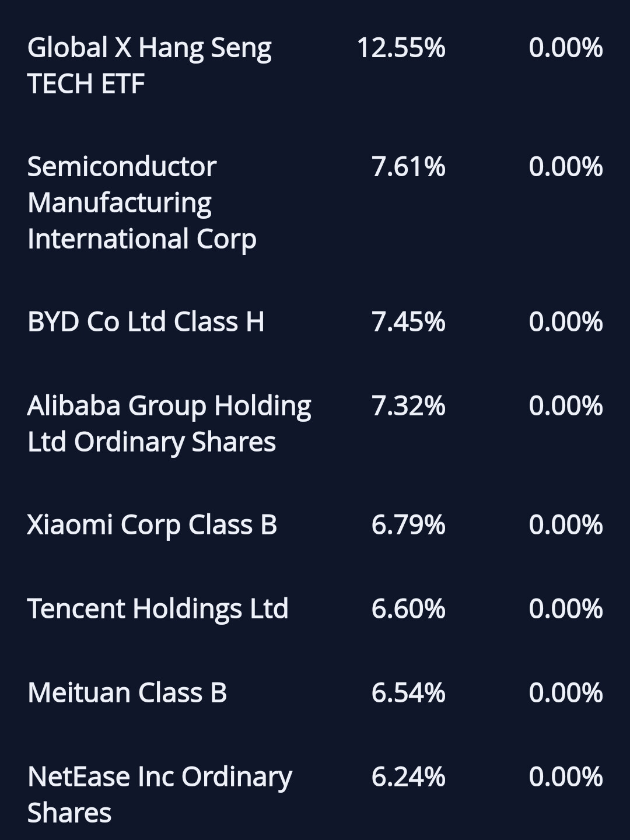Click Meituan Class B holding
This screenshot has width=630, height=840.
tap(127, 692)
